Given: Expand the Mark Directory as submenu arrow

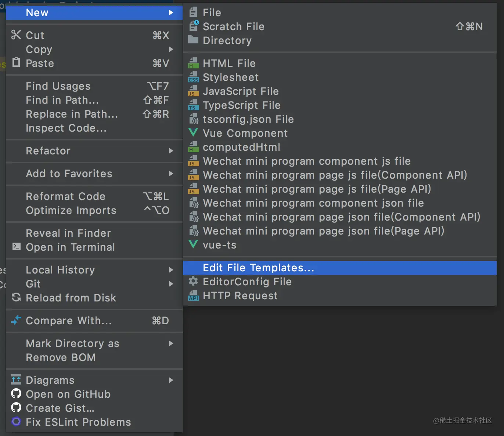Looking at the screenshot, I should (x=171, y=343).
